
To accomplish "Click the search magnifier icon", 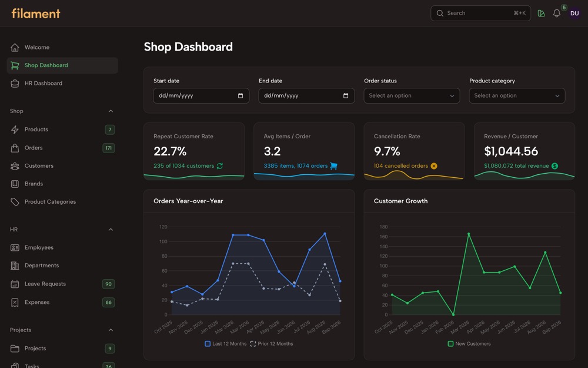I will coord(440,13).
